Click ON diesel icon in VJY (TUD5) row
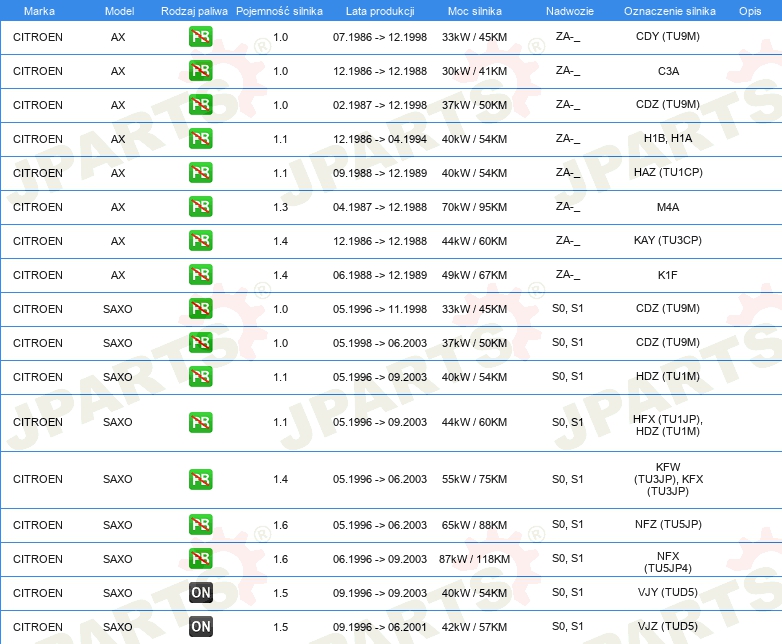The width and height of the screenshot is (782, 644). click(x=200, y=593)
